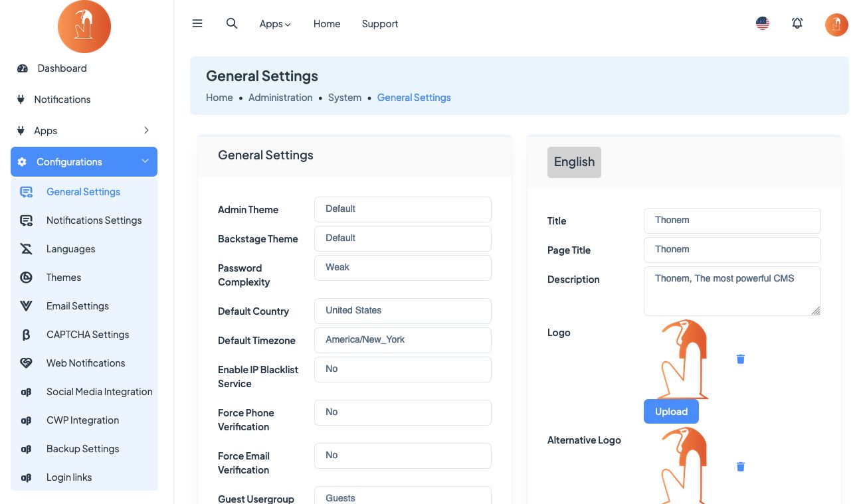The height and width of the screenshot is (504, 865).
Task: Select the English language tab
Action: [574, 162]
